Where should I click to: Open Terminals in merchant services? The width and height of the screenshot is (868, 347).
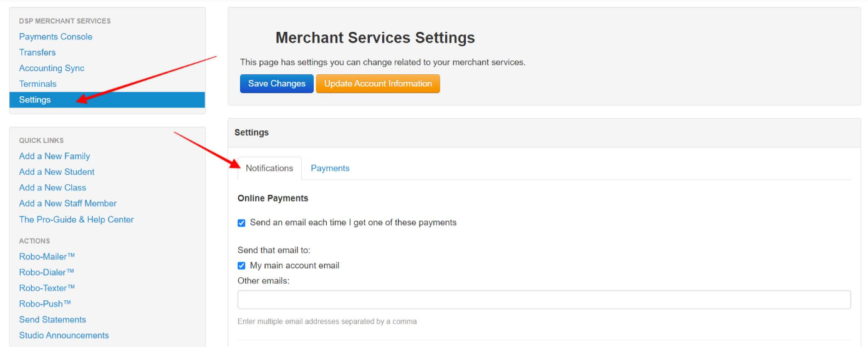click(37, 84)
